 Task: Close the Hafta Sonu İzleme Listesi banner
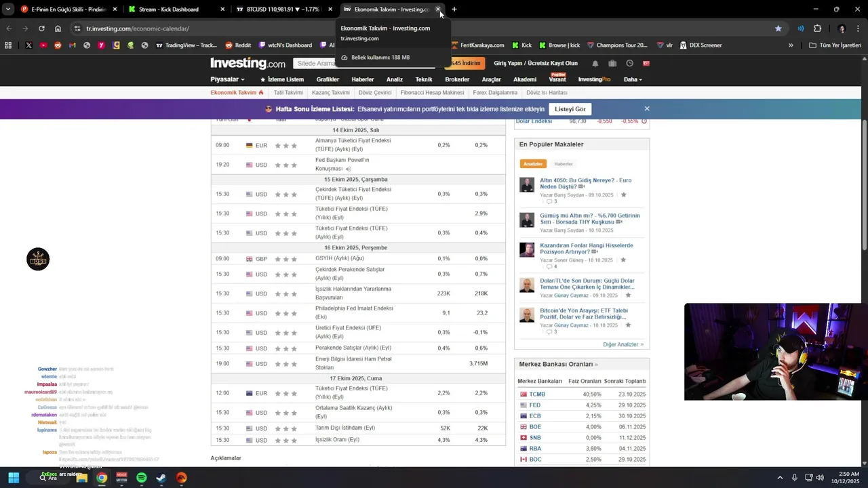[647, 108]
